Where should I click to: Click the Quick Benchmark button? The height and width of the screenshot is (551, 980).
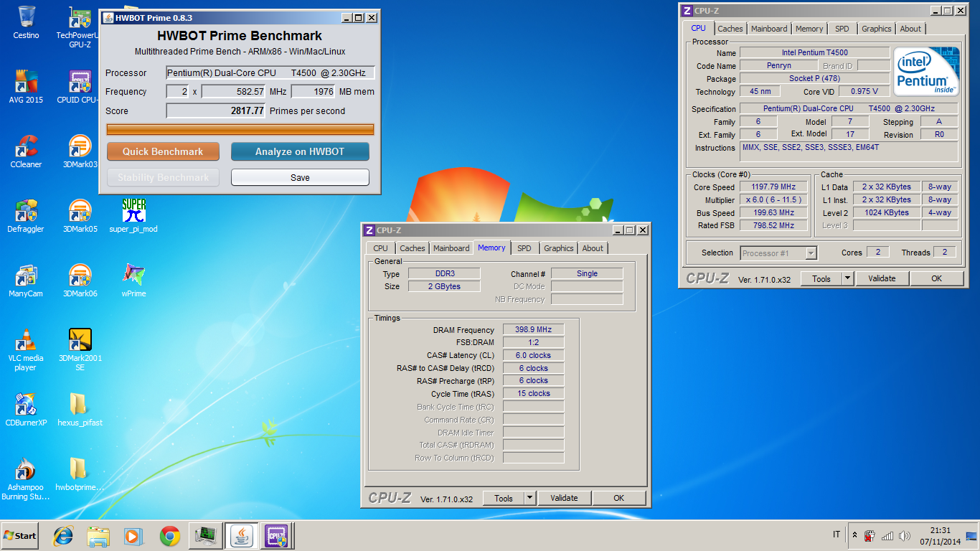pos(163,151)
